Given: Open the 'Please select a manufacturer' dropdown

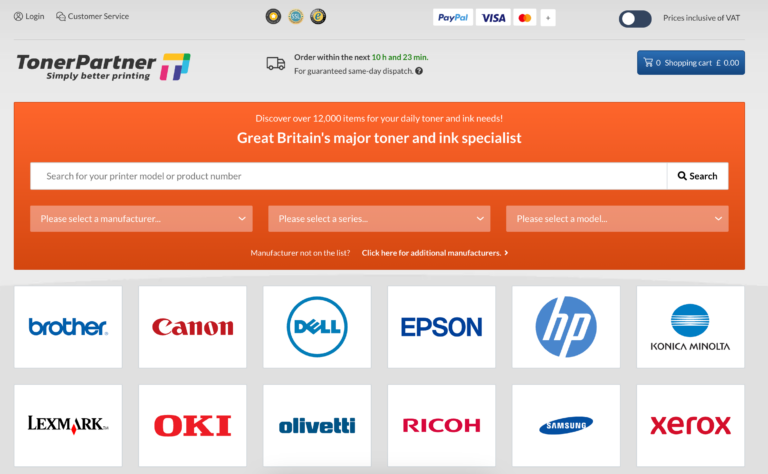Looking at the screenshot, I should [x=141, y=218].
